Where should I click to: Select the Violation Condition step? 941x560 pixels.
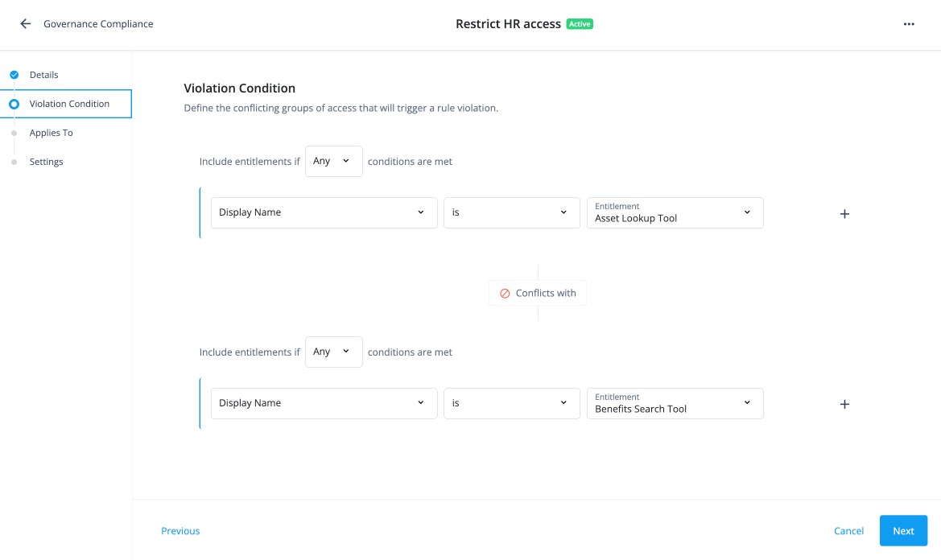pos(66,104)
